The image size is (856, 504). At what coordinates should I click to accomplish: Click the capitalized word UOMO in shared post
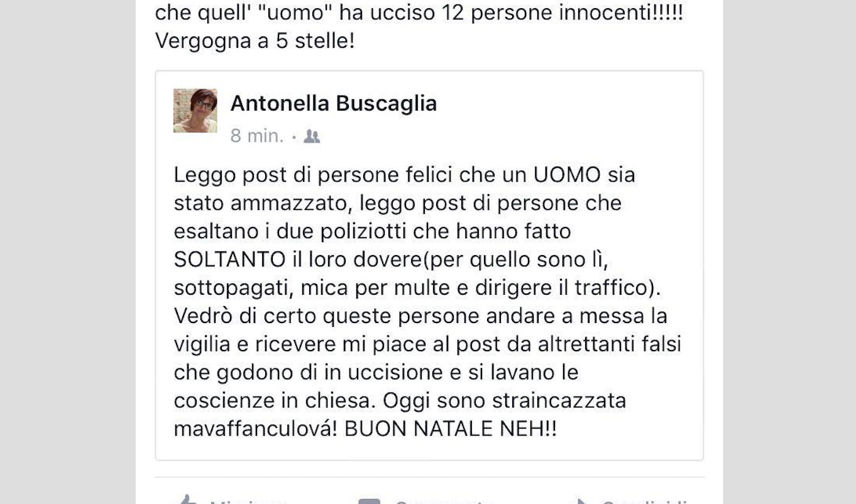[568, 175]
